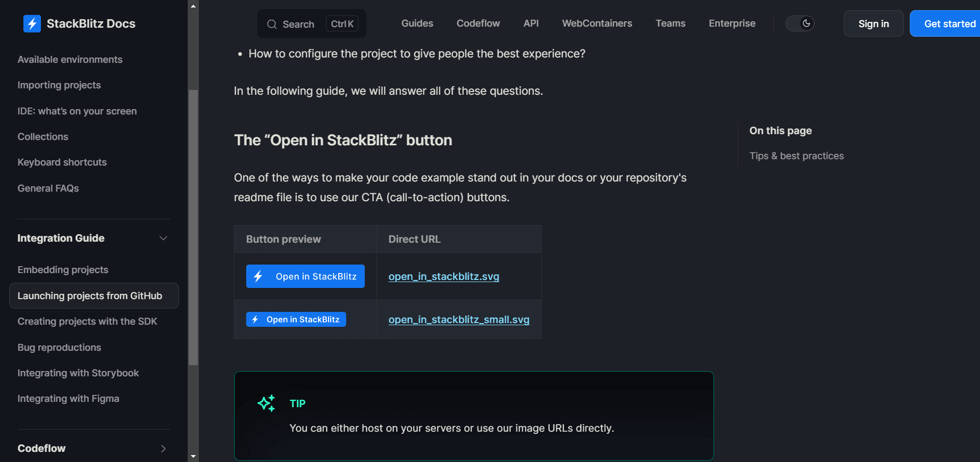The height and width of the screenshot is (462, 980).
Task: Click the Codeflow sidebar heading
Action: click(x=41, y=448)
